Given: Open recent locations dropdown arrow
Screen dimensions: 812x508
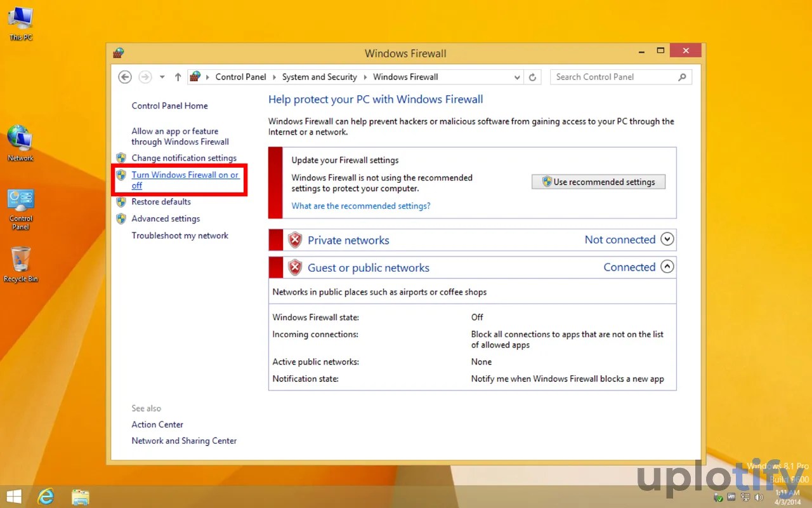Looking at the screenshot, I should click(162, 77).
